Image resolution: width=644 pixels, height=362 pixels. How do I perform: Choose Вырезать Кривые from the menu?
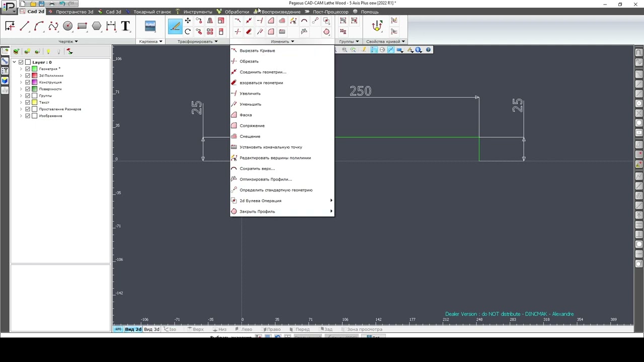coord(282,51)
